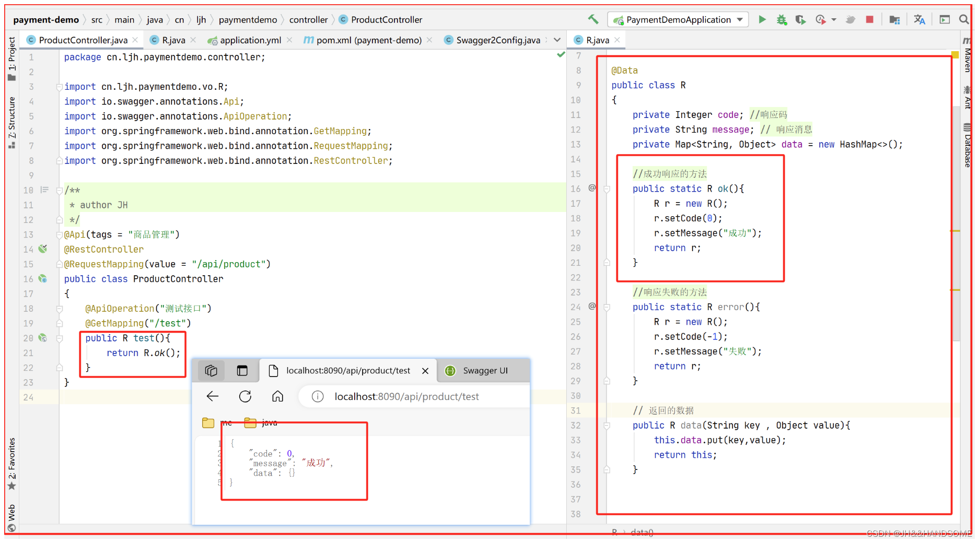Click the Build project hammer icon
This screenshot has width=980, height=542.
click(593, 19)
